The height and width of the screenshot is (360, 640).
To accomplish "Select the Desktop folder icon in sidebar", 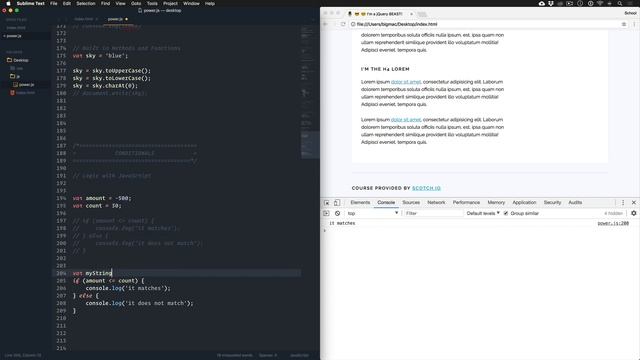I will 9,60.
